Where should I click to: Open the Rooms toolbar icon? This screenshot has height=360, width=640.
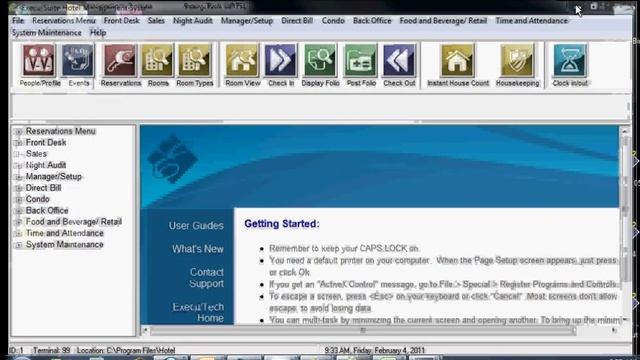click(157, 61)
